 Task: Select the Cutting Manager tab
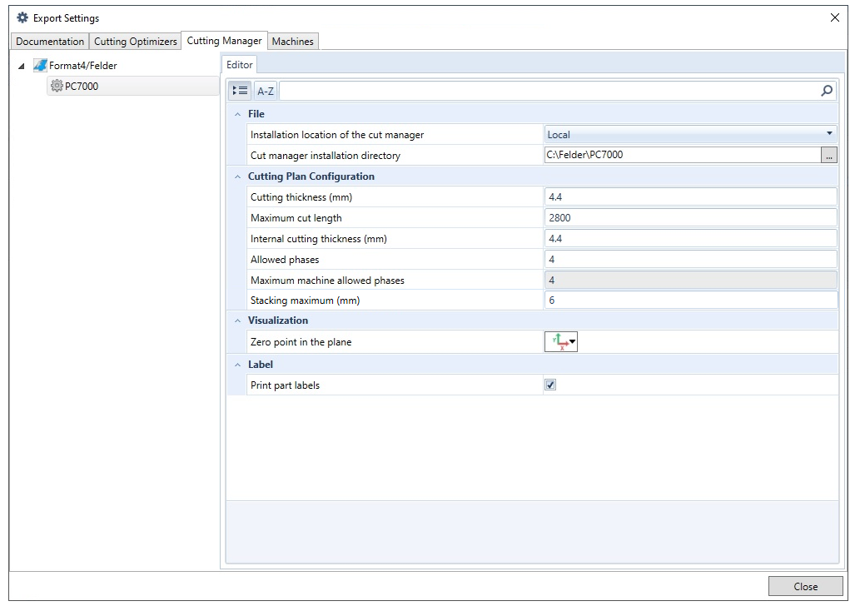click(x=225, y=41)
